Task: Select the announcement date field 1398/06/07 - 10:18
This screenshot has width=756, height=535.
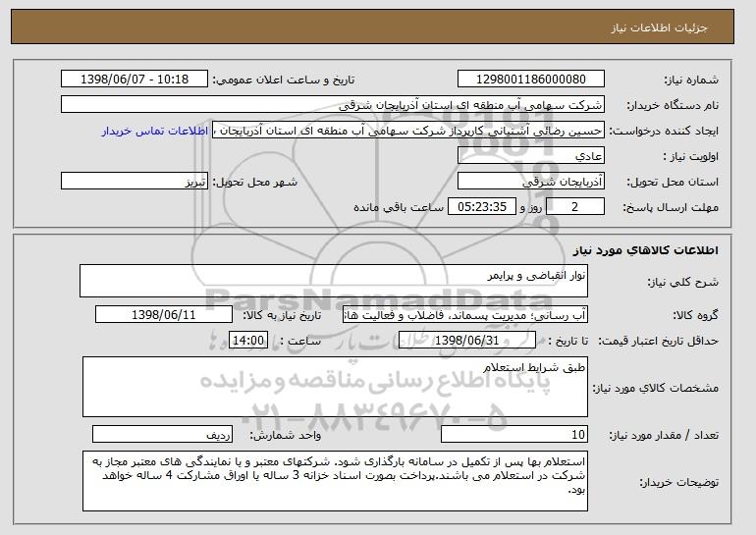Action: pos(135,80)
